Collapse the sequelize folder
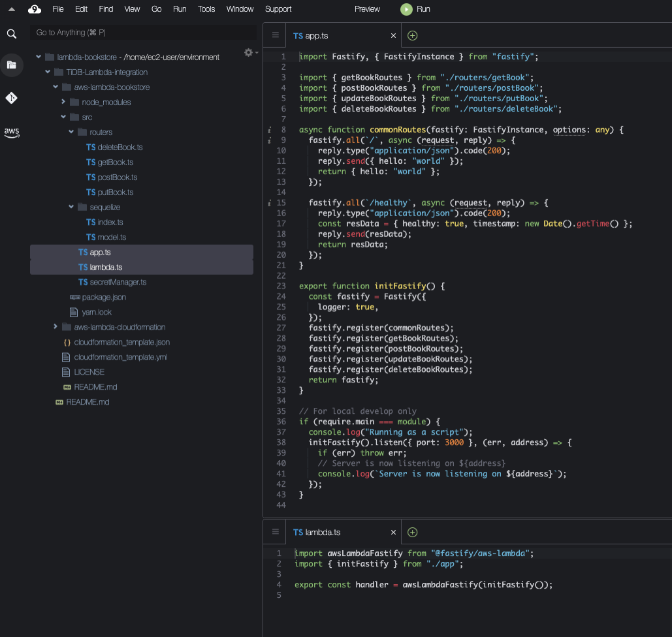The image size is (672, 637). click(71, 207)
